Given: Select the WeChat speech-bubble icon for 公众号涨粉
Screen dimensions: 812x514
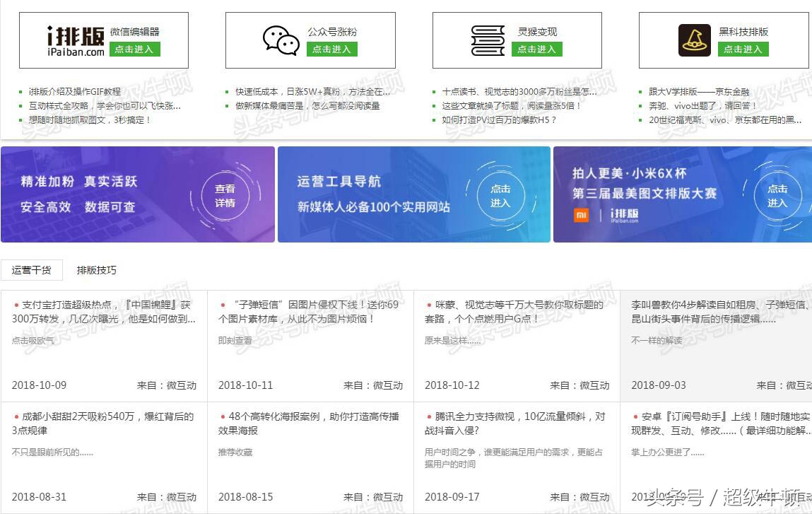Looking at the screenshot, I should point(279,40).
